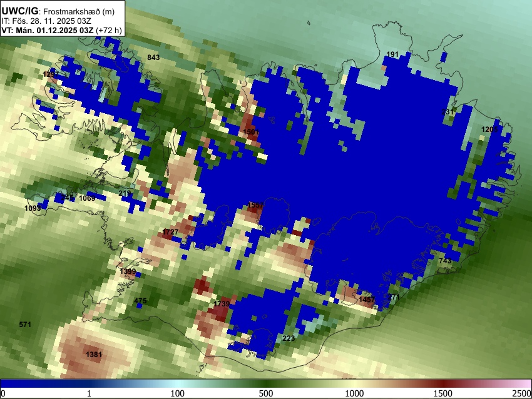Select the 743 label in the southeast
Viewport: 532px width, 399px height.
445,260
